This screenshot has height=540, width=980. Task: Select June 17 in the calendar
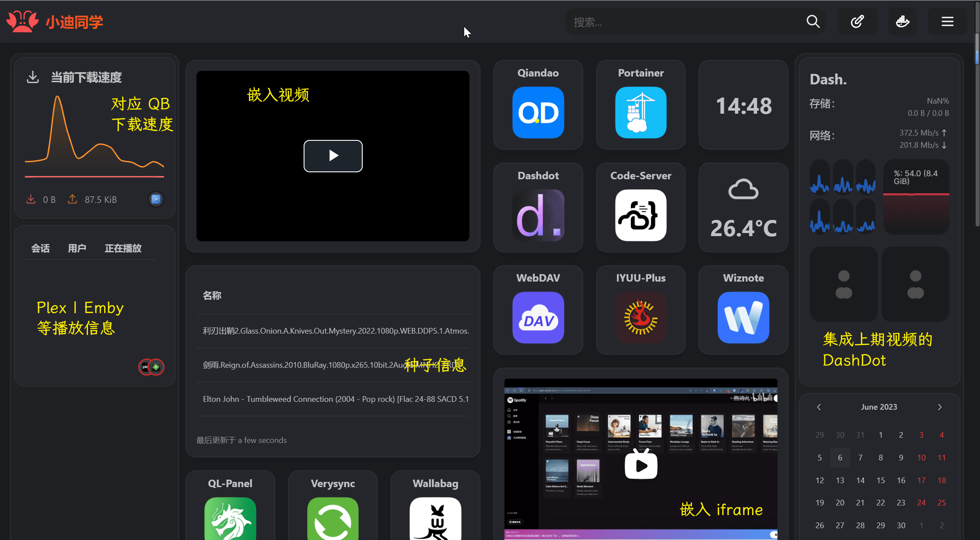point(921,481)
